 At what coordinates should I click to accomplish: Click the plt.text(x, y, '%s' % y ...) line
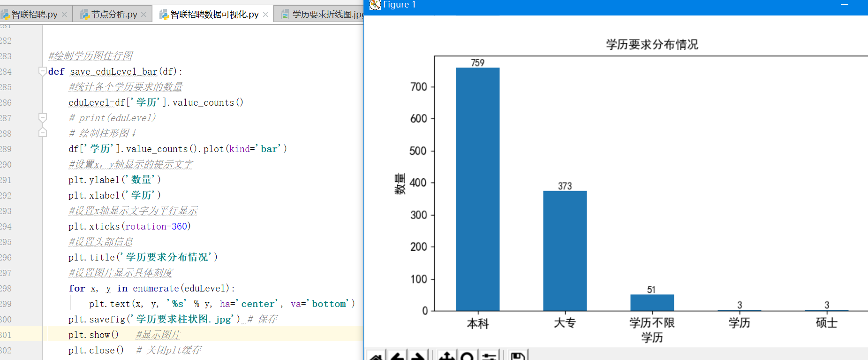pyautogui.click(x=222, y=304)
